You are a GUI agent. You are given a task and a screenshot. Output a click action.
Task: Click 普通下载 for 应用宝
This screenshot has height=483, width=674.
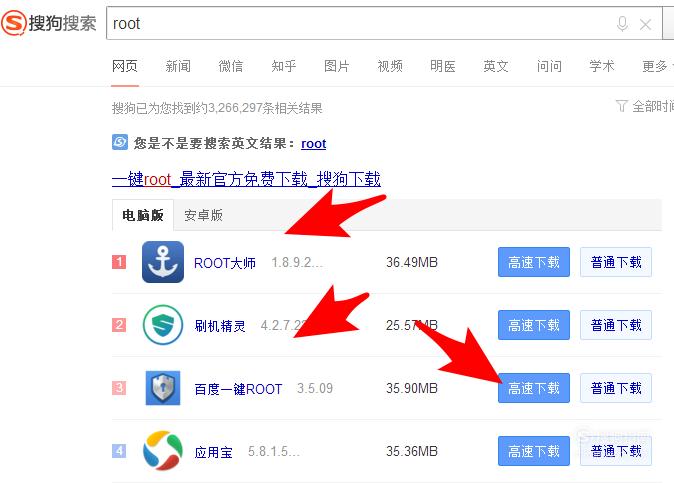(x=616, y=451)
